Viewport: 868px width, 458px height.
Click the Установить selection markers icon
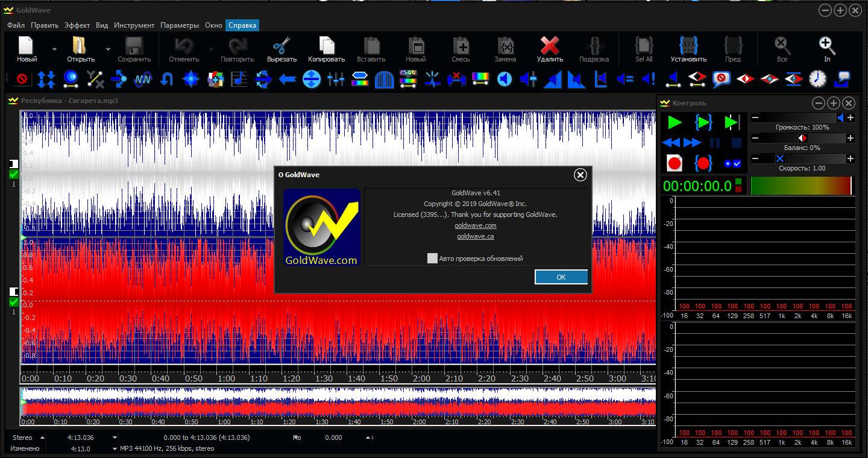click(x=688, y=46)
